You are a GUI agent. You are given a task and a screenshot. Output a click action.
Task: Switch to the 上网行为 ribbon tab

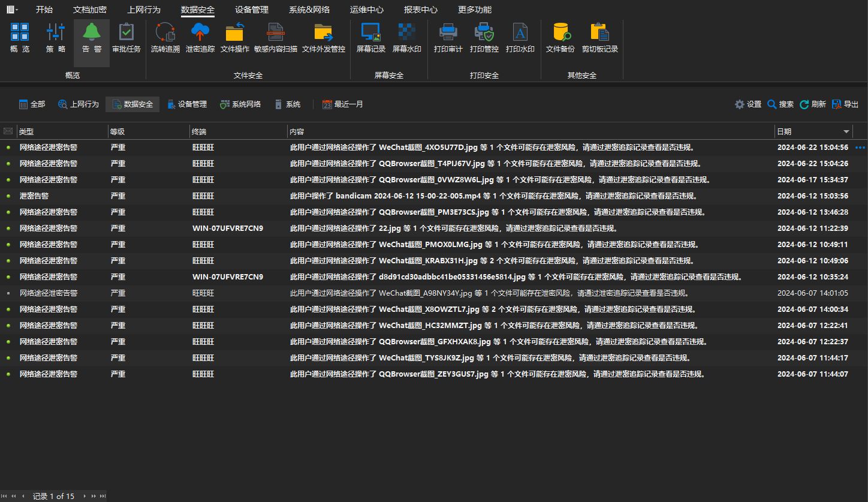pos(144,10)
